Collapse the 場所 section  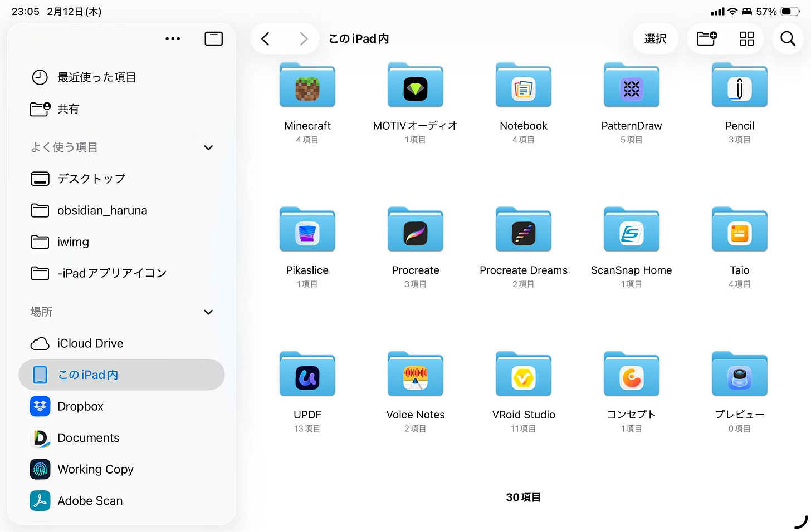pyautogui.click(x=208, y=312)
